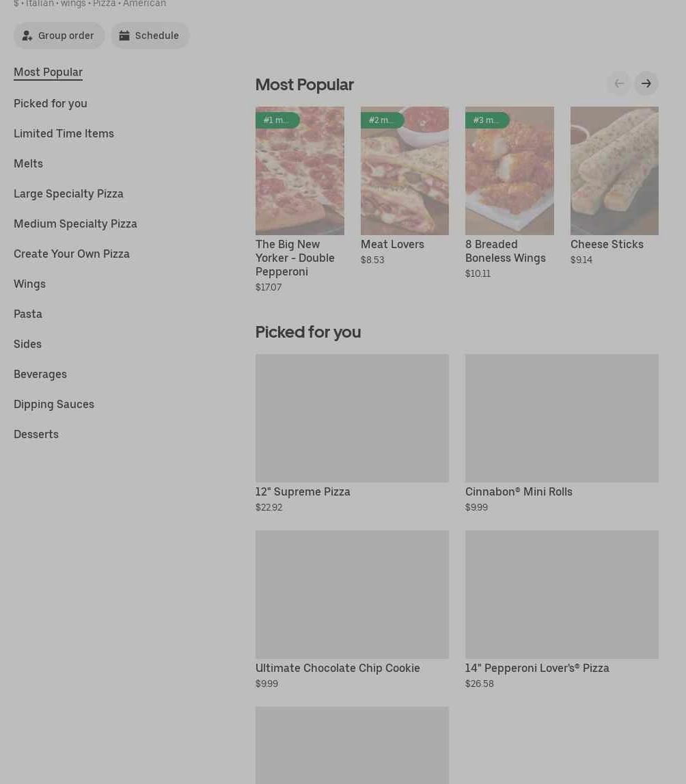Click the $8.53 price text
This screenshot has width=686, height=784.
coord(373,260)
